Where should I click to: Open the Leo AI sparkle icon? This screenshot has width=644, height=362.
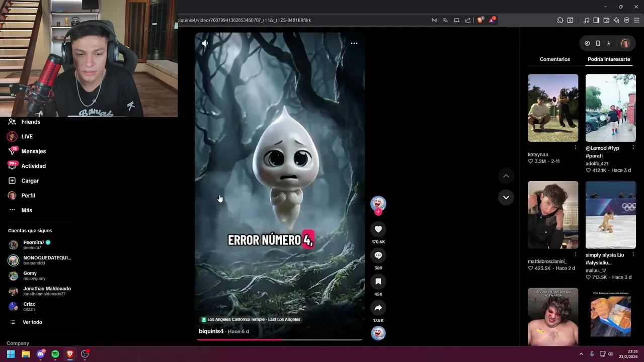coord(616,20)
